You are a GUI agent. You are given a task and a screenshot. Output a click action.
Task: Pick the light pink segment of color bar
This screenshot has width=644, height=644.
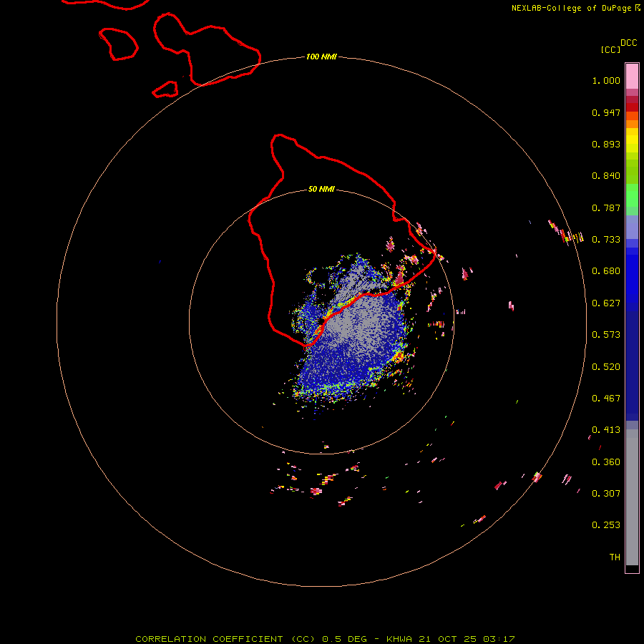(632, 77)
